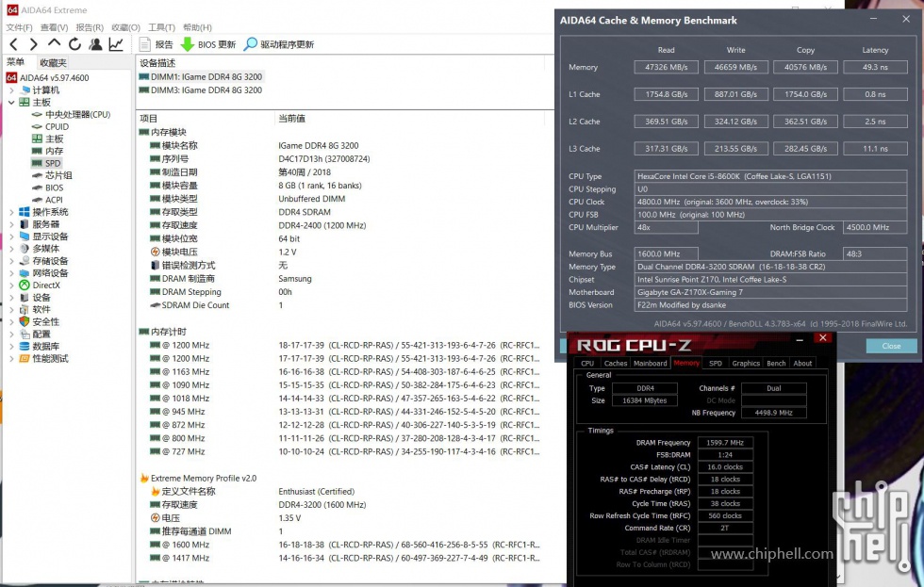Switch to the 菜单 sidebar tab

click(x=16, y=62)
